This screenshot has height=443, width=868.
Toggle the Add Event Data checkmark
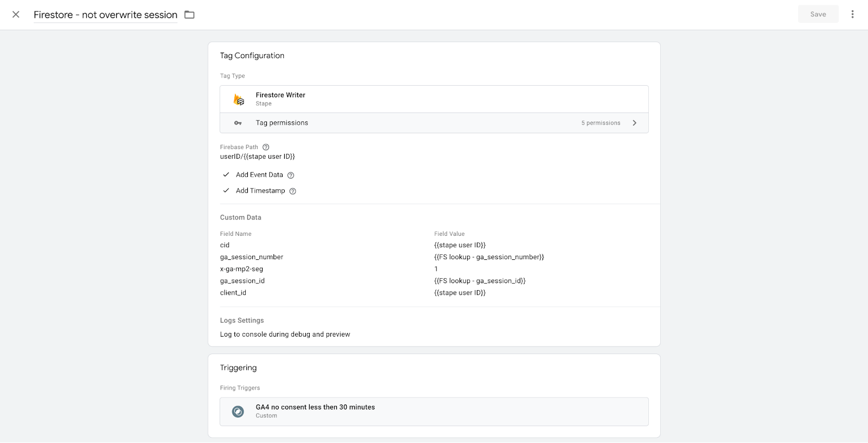point(226,175)
